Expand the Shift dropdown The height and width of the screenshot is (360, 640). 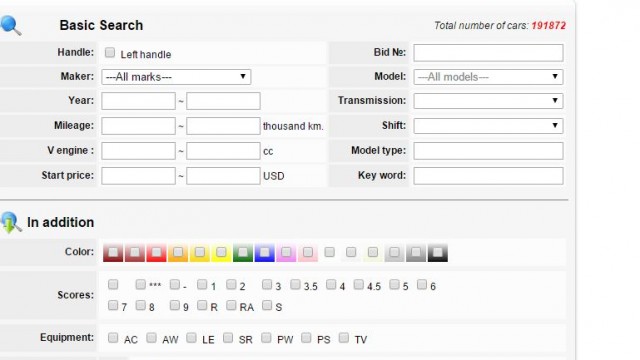[488, 126]
